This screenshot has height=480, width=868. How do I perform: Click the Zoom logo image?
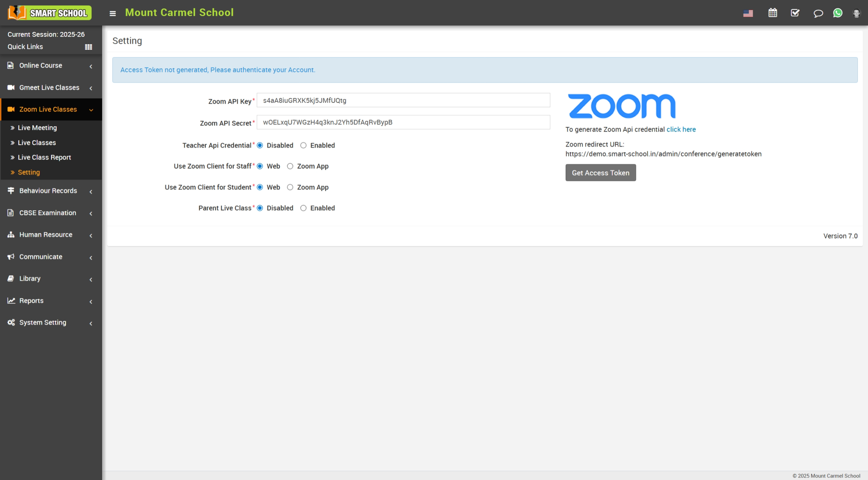point(622,106)
